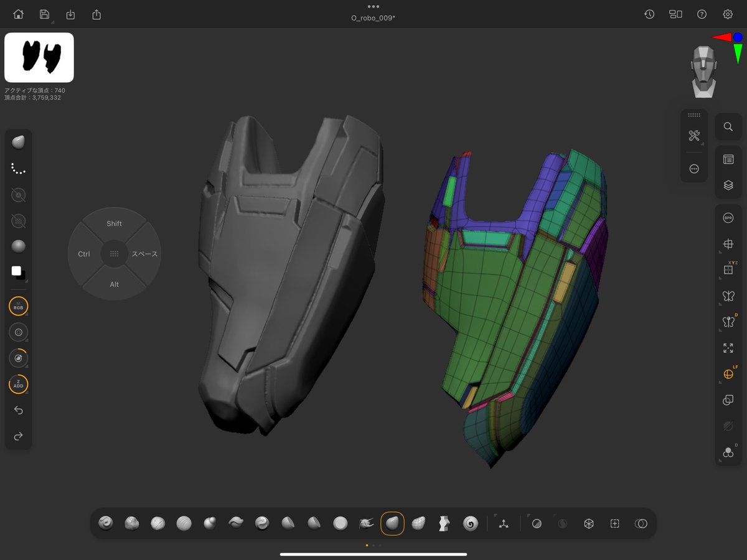The image size is (747, 560).
Task: Open the three-dots menu at top center
Action: (374, 6)
